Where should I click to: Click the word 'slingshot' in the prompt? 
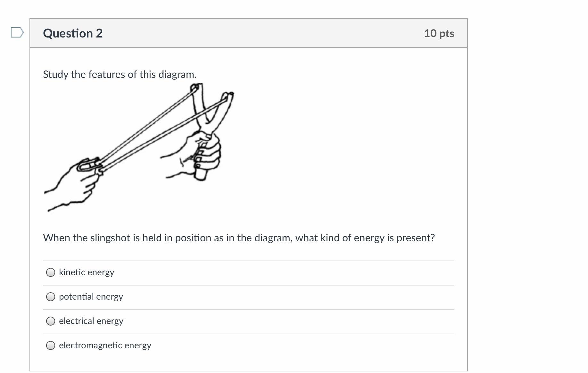111,238
